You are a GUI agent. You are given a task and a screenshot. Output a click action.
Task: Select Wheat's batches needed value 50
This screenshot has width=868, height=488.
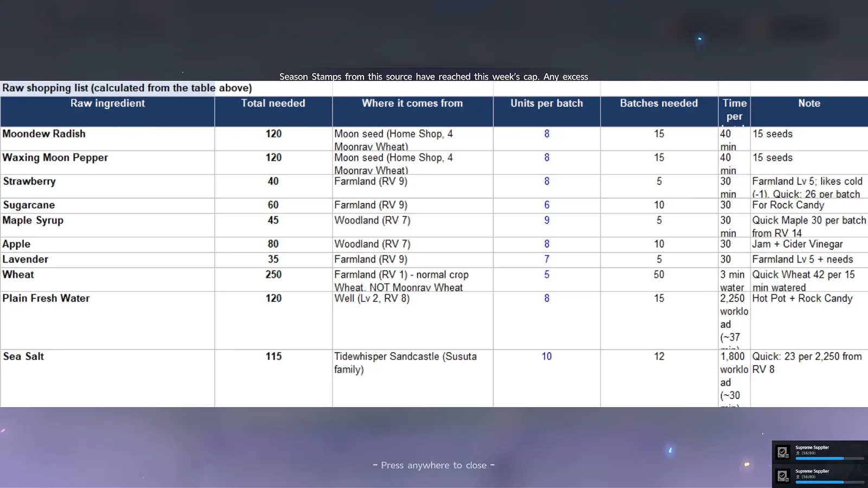click(659, 280)
